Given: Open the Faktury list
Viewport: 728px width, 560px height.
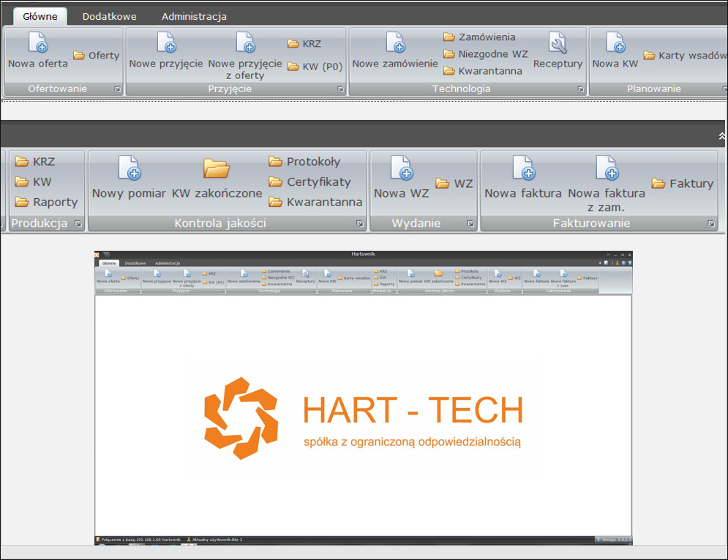Looking at the screenshot, I should coord(682,184).
